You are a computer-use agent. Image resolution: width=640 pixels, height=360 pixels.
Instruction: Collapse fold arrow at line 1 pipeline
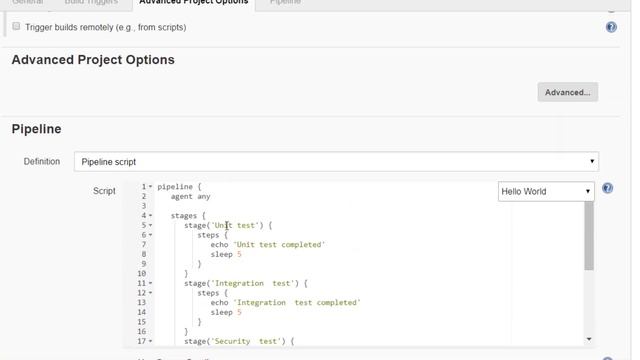tap(150, 187)
